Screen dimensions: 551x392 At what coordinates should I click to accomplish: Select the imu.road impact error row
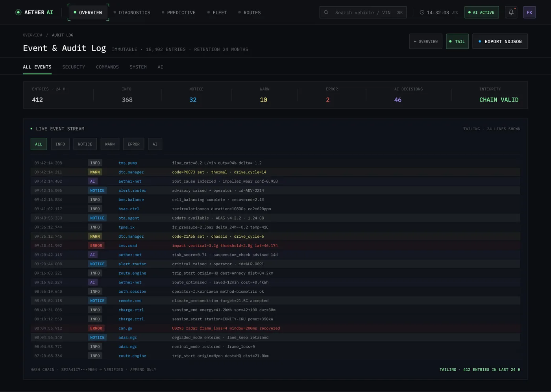pos(275,246)
